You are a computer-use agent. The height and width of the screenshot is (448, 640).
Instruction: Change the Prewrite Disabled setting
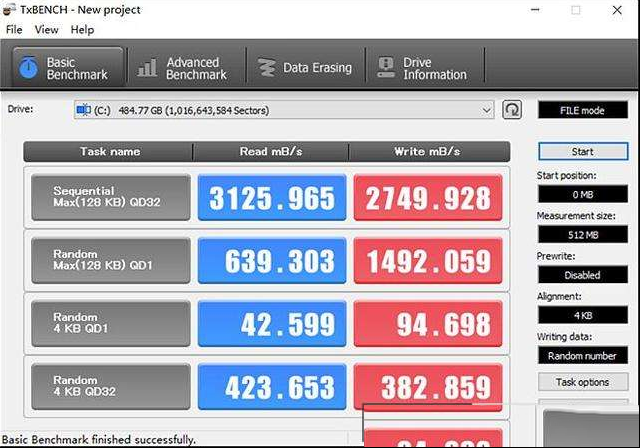coord(583,275)
